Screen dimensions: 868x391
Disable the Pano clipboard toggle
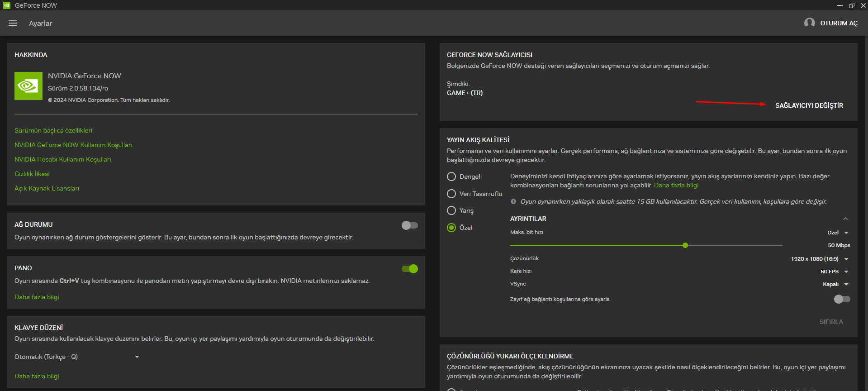click(409, 269)
